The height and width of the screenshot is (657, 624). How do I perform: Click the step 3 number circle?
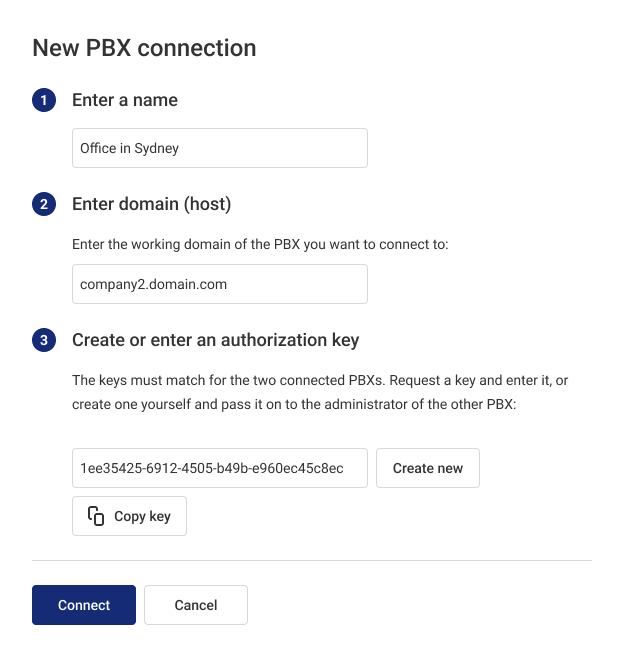pyautogui.click(x=44, y=340)
